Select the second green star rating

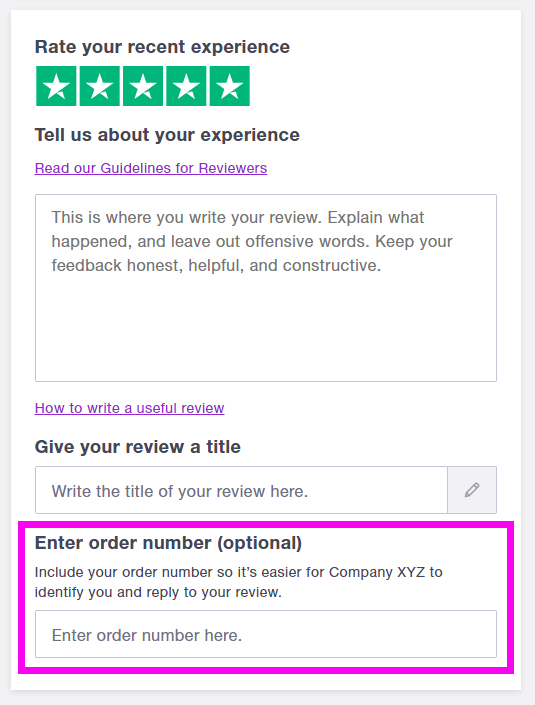[x=99, y=86]
